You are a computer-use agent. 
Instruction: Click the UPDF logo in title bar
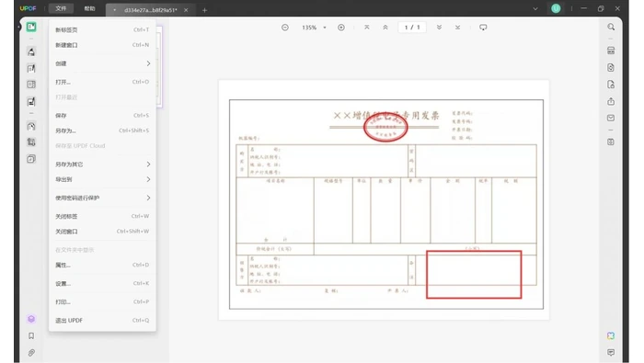[28, 8]
